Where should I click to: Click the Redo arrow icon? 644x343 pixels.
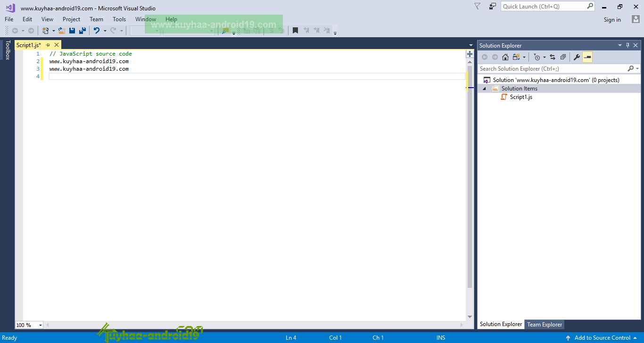[x=113, y=31]
